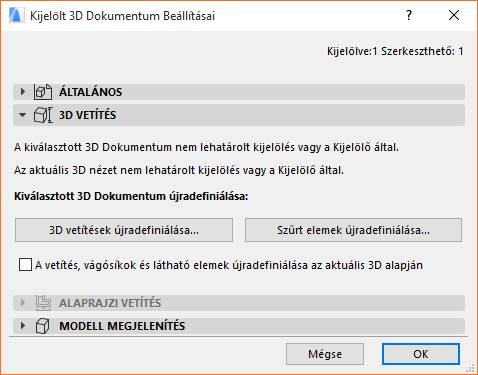Cancel with the Mégse button
478x375 pixels.
(x=325, y=354)
